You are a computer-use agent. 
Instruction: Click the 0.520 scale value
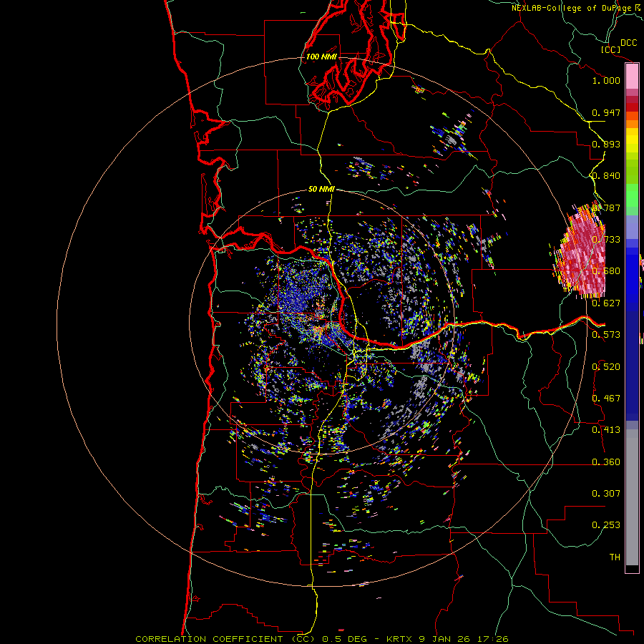[x=606, y=367]
